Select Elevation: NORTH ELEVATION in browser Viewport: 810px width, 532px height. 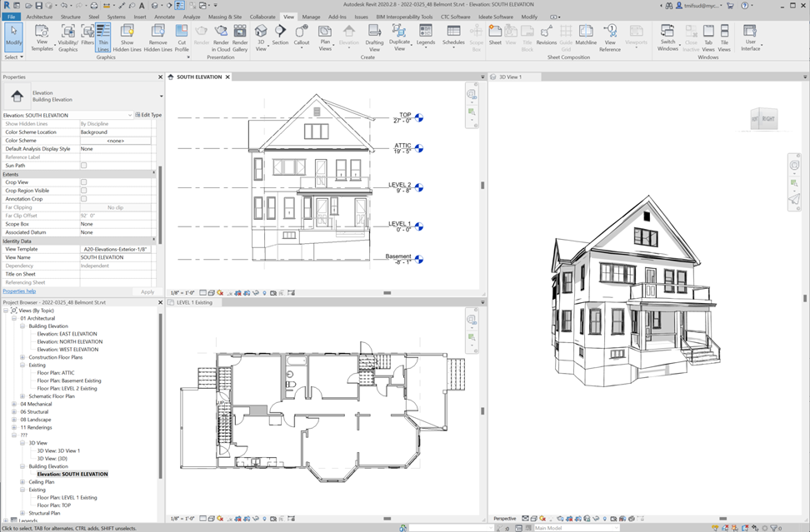point(69,341)
